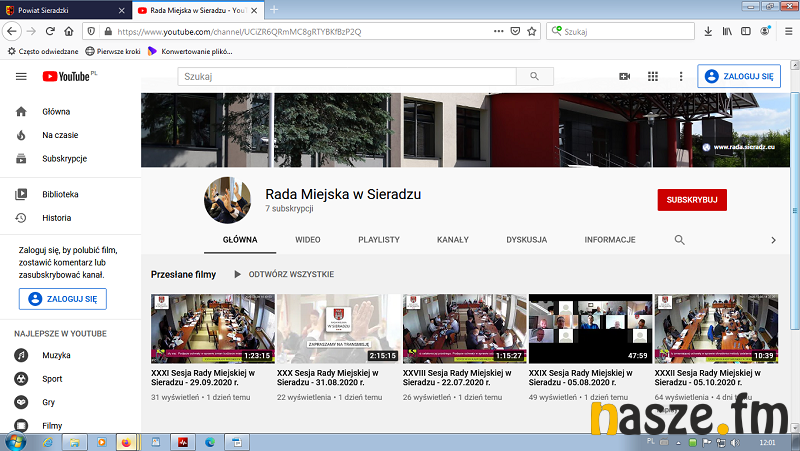Expand channel tabs with right chevron

tap(772, 240)
